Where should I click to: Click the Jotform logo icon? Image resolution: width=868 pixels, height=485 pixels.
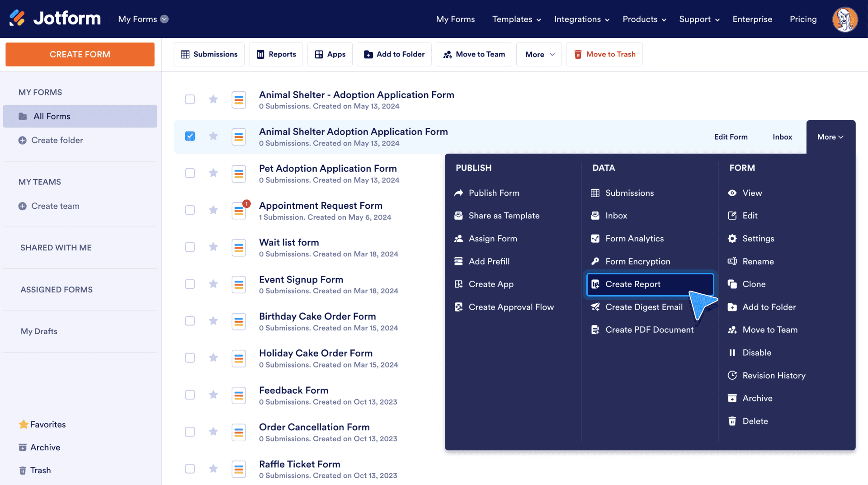pyautogui.click(x=17, y=19)
